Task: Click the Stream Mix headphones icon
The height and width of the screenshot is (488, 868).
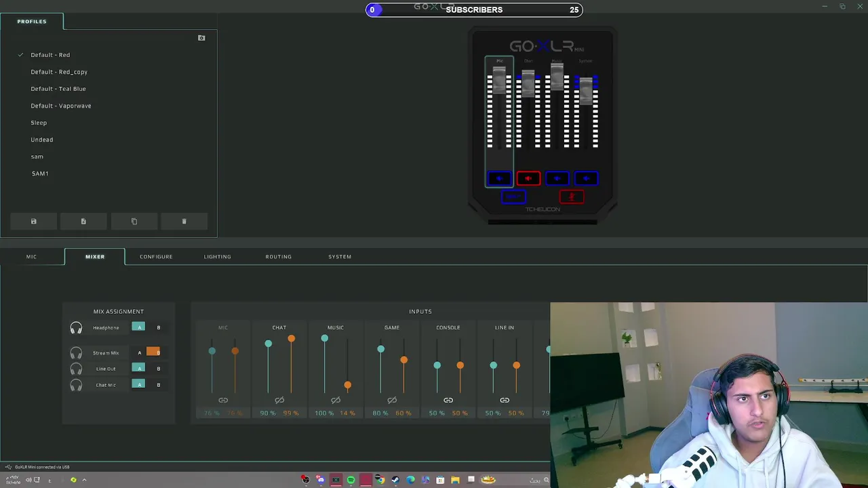Action: pyautogui.click(x=76, y=353)
